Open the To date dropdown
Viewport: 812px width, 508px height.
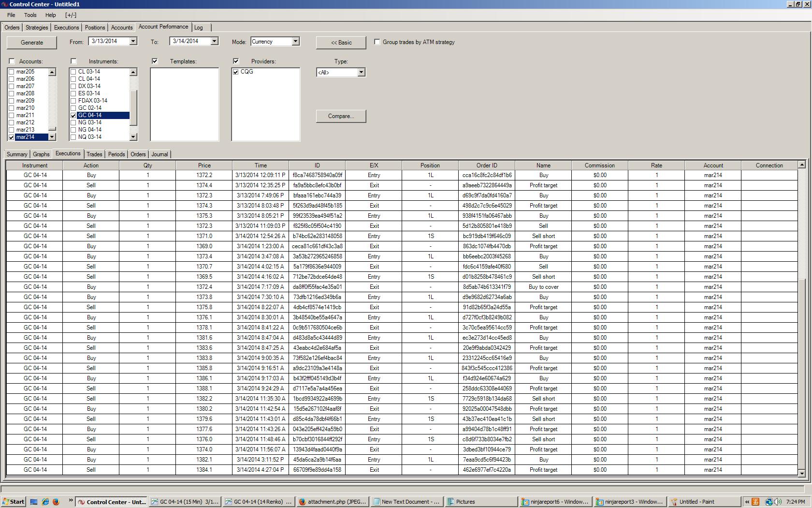tap(214, 42)
